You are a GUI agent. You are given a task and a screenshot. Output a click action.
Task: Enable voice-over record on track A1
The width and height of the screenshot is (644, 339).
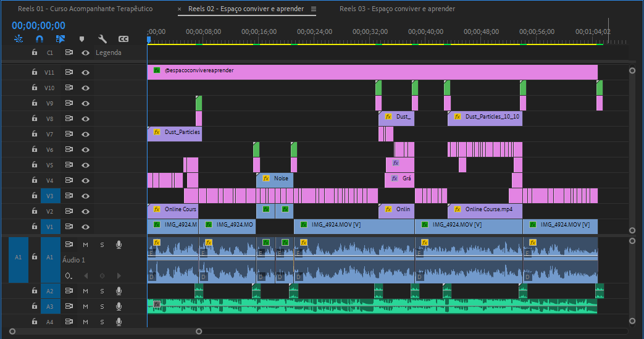[119, 245]
